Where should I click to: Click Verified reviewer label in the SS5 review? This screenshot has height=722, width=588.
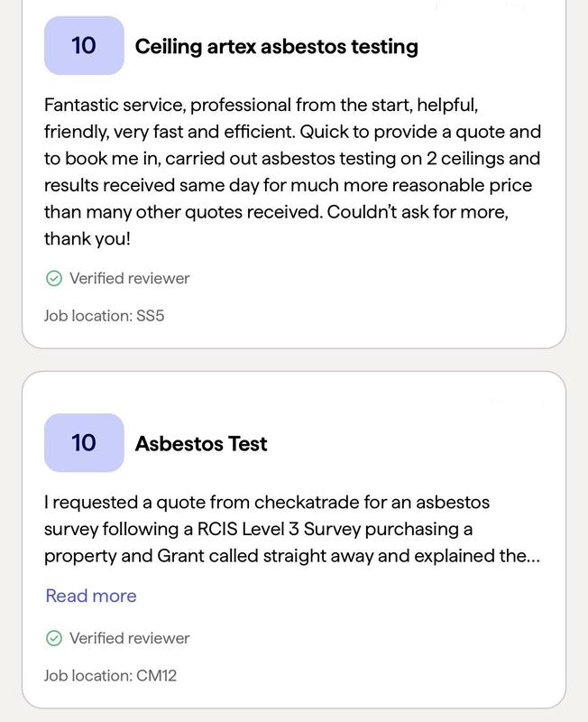[x=129, y=279]
